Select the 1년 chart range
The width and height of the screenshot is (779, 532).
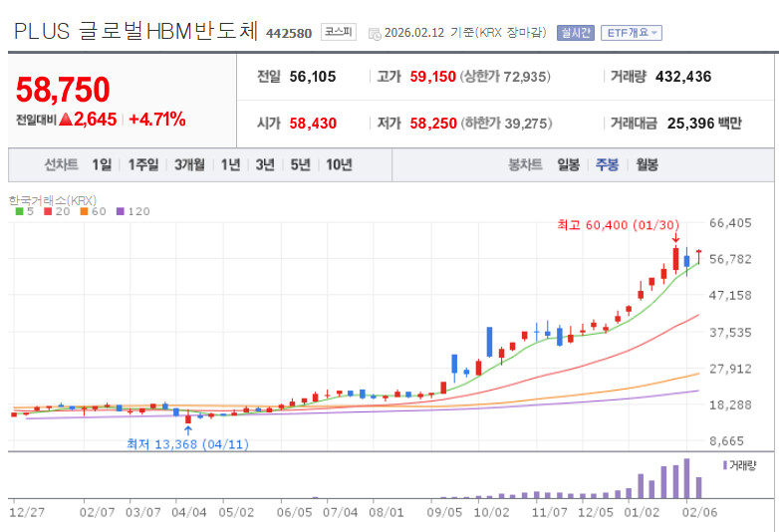tap(231, 165)
